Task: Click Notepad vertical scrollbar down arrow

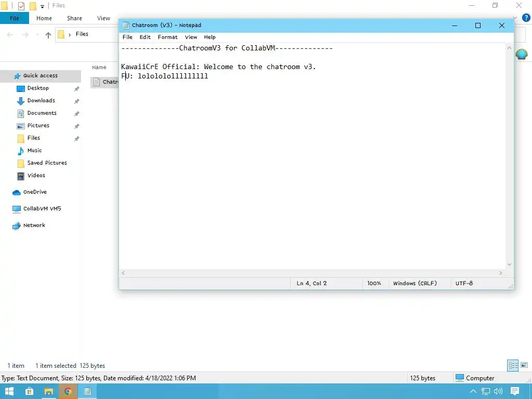Action: point(509,264)
